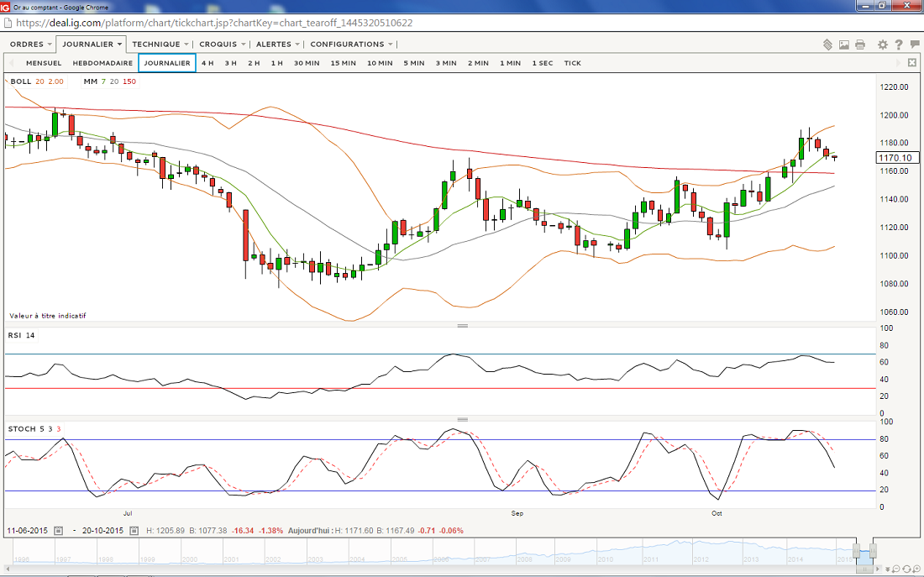Viewport: 924px width, 577px height.
Task: Open the CONFIGURATIONS menu
Action: coord(351,45)
